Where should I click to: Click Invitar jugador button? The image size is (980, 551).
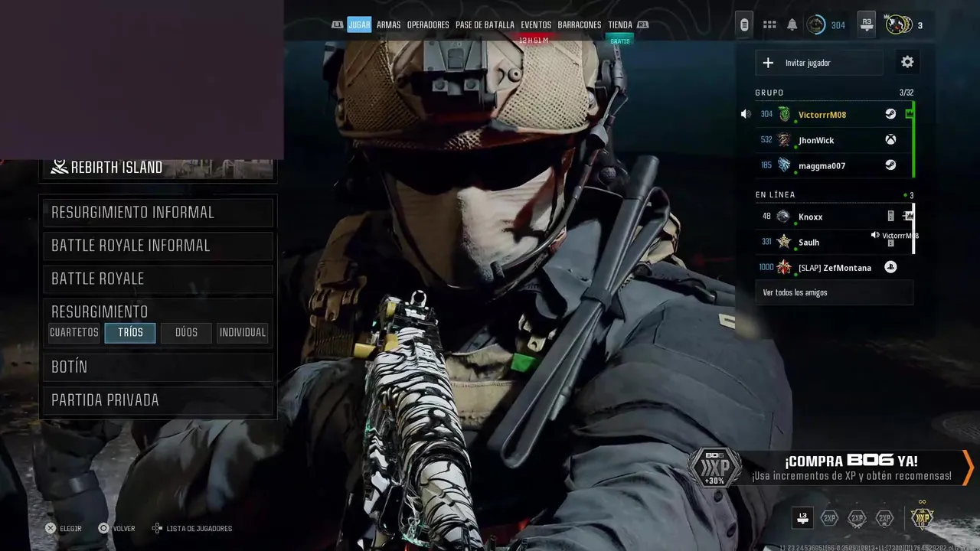(x=819, y=63)
